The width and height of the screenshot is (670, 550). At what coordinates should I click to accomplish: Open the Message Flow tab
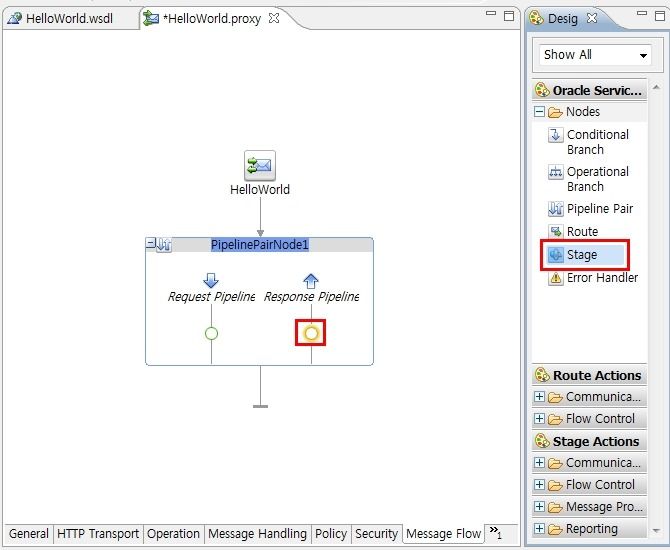pyautogui.click(x=444, y=534)
